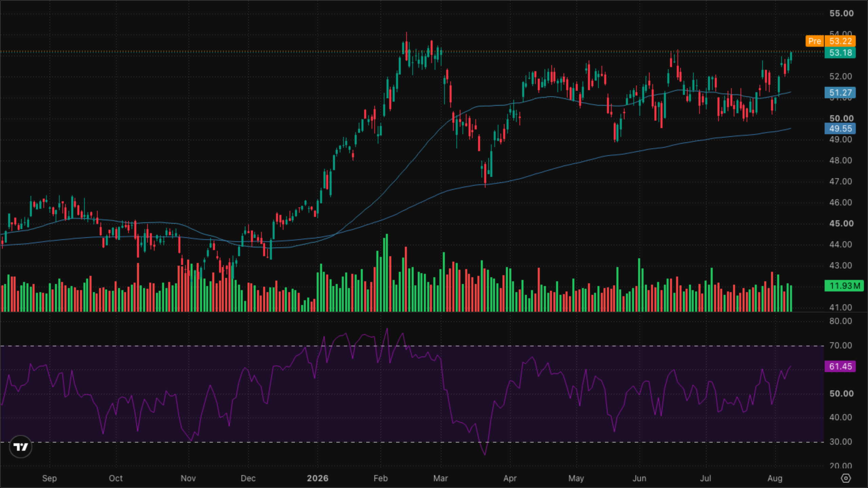
Task: Select the Dec label on time axis
Action: tap(248, 478)
